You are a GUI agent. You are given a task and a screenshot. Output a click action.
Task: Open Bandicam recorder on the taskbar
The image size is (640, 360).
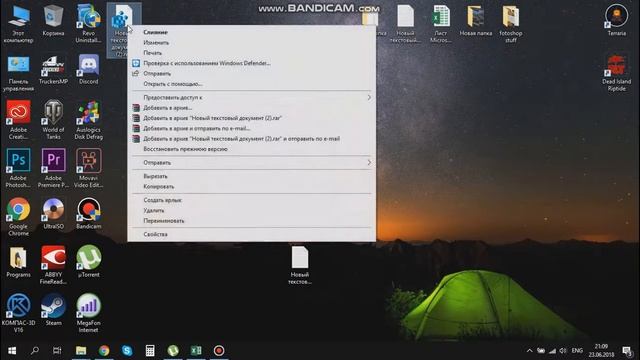pyautogui.click(x=219, y=351)
